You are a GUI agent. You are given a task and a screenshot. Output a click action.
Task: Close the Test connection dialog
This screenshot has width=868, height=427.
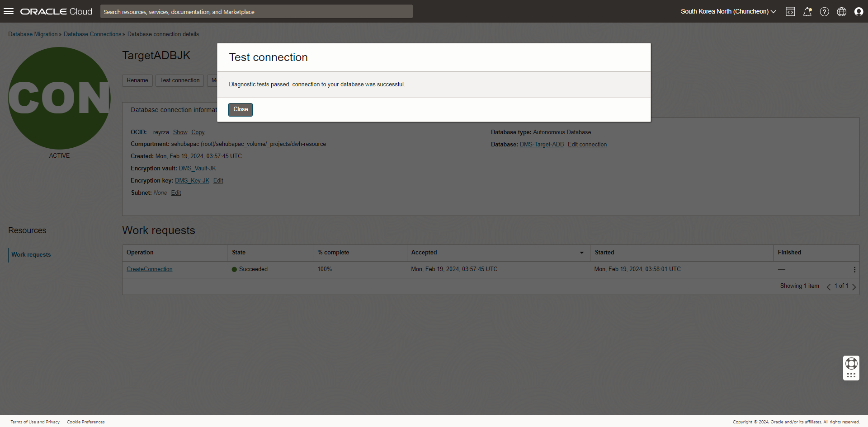point(241,110)
